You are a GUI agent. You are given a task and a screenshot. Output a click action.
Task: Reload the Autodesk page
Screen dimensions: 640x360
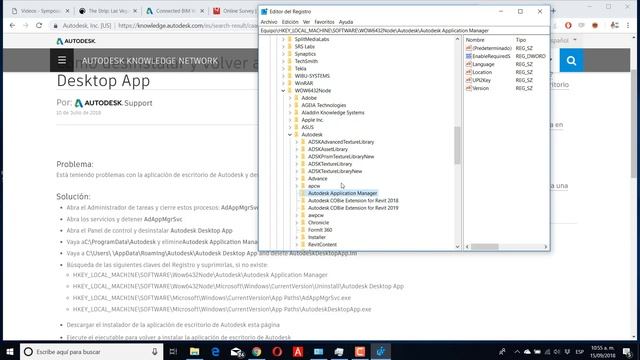tap(39, 25)
